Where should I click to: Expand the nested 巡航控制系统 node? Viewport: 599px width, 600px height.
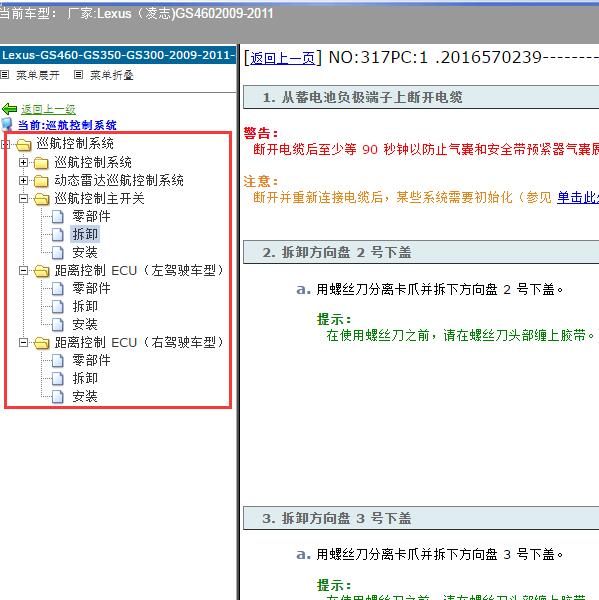(23, 162)
